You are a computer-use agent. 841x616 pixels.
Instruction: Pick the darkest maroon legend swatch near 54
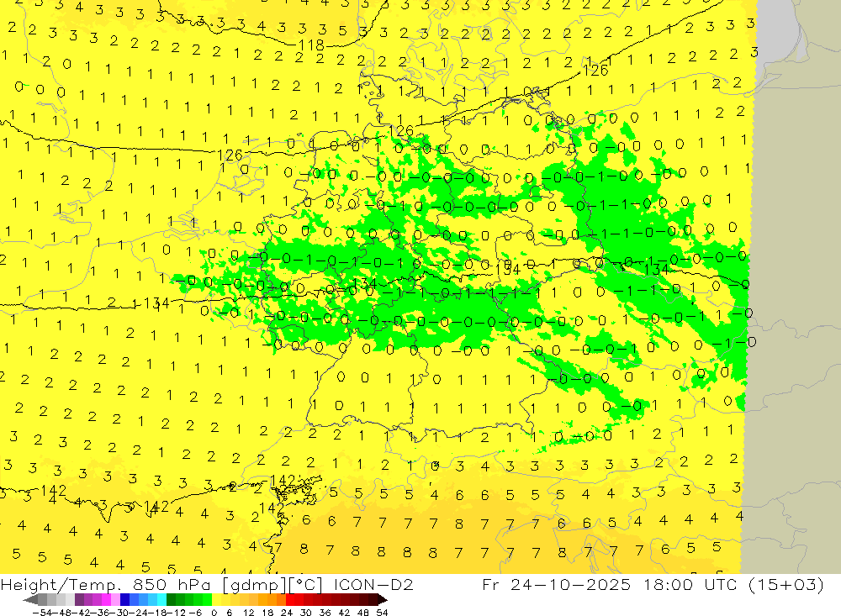373,600
